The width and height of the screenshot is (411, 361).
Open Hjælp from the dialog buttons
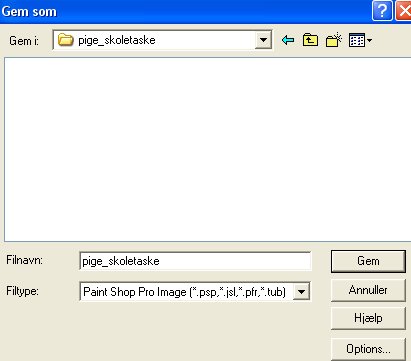click(x=368, y=318)
